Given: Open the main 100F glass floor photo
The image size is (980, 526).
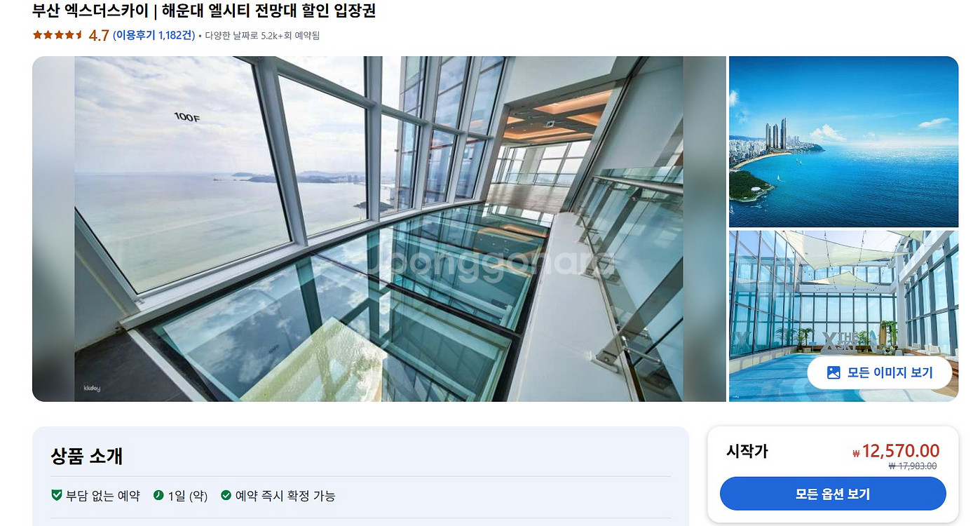Looking at the screenshot, I should click(x=379, y=229).
